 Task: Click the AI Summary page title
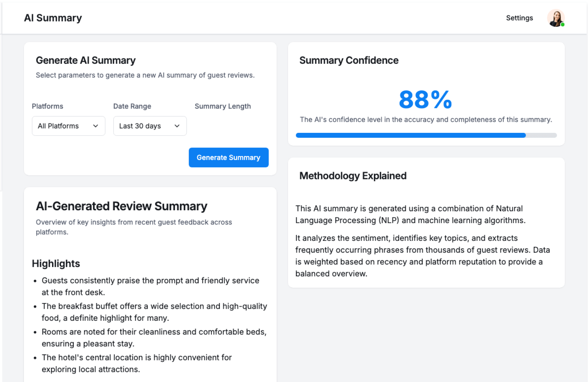coord(53,18)
